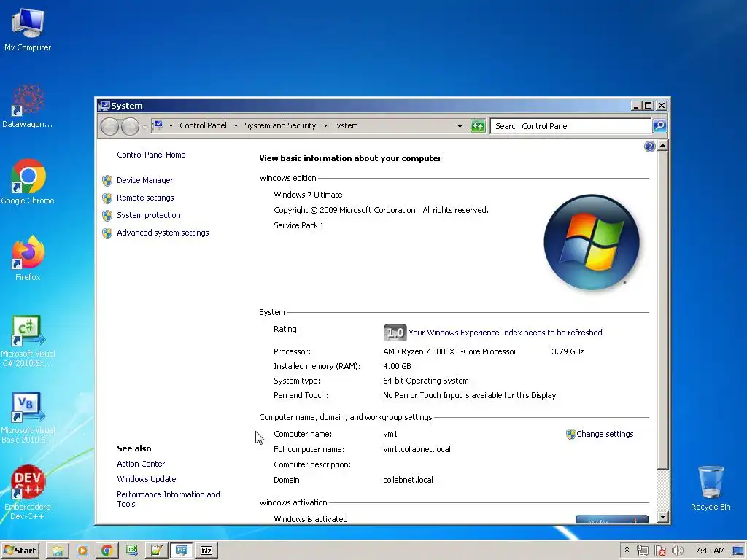
Task: Open Advanced system settings link
Action: pyautogui.click(x=163, y=233)
